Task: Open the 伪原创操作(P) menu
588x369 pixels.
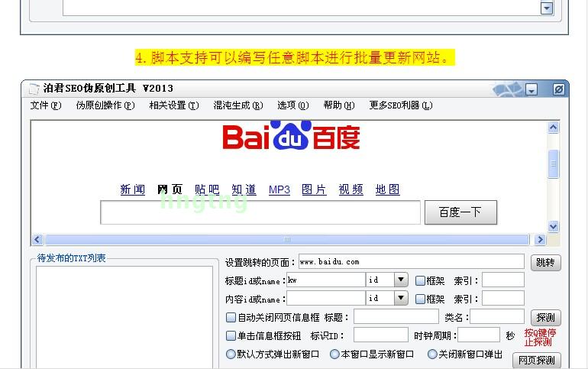Action: 105,105
